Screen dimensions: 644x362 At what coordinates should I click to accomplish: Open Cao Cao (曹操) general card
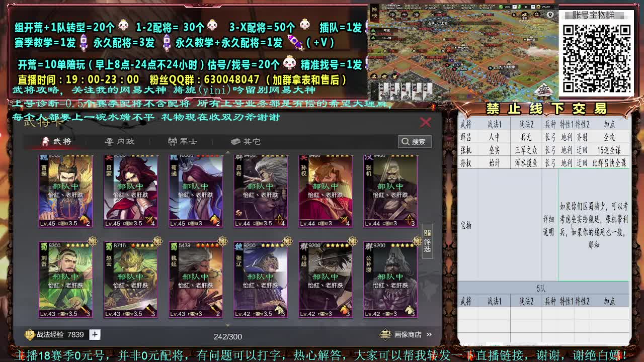[66, 191]
